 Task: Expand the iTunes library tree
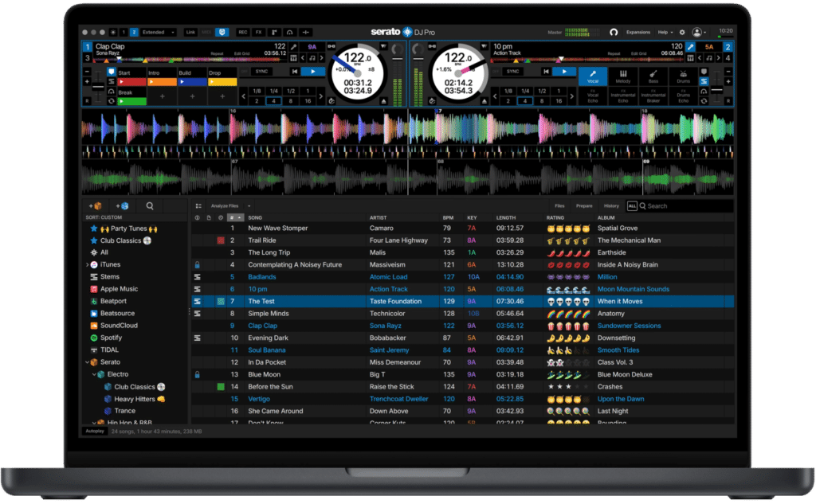click(x=87, y=265)
